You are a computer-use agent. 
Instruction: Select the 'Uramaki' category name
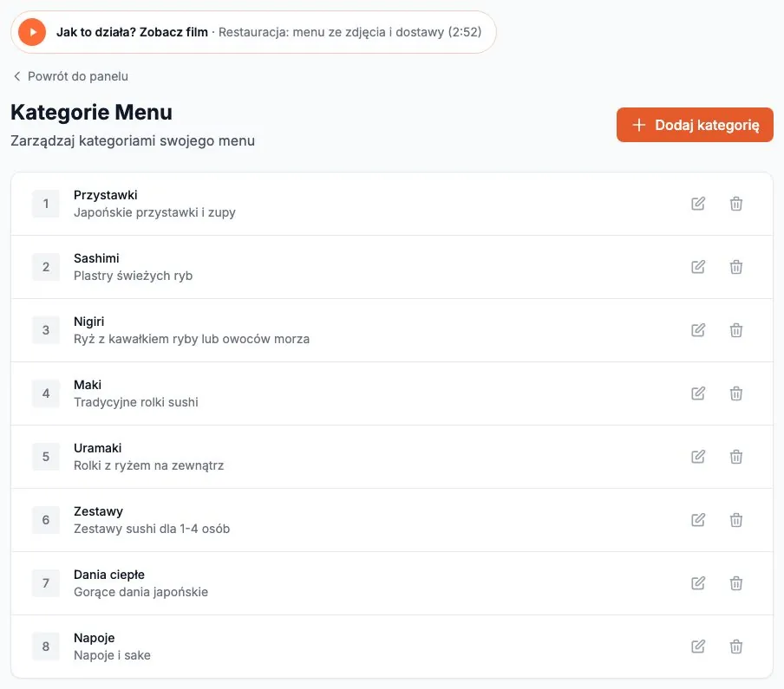click(x=97, y=448)
